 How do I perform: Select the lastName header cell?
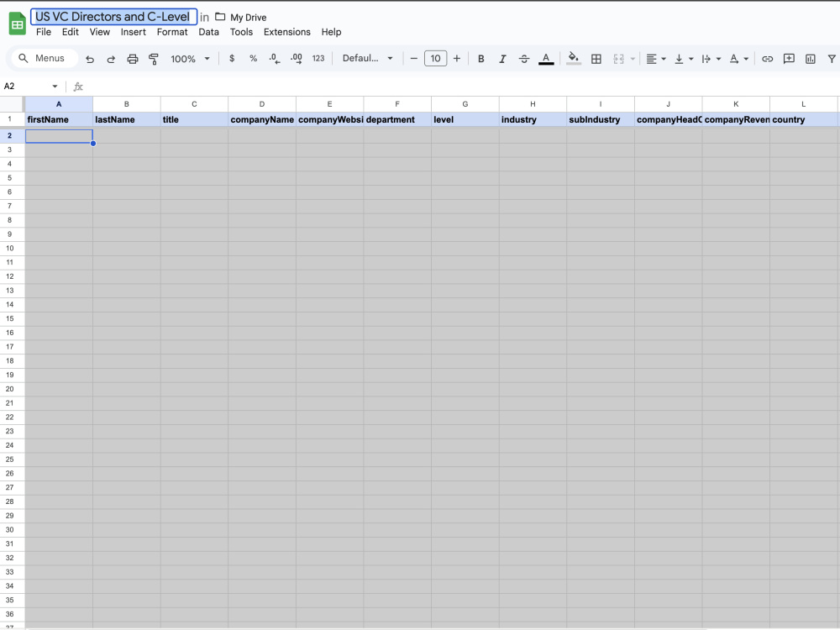tap(127, 119)
